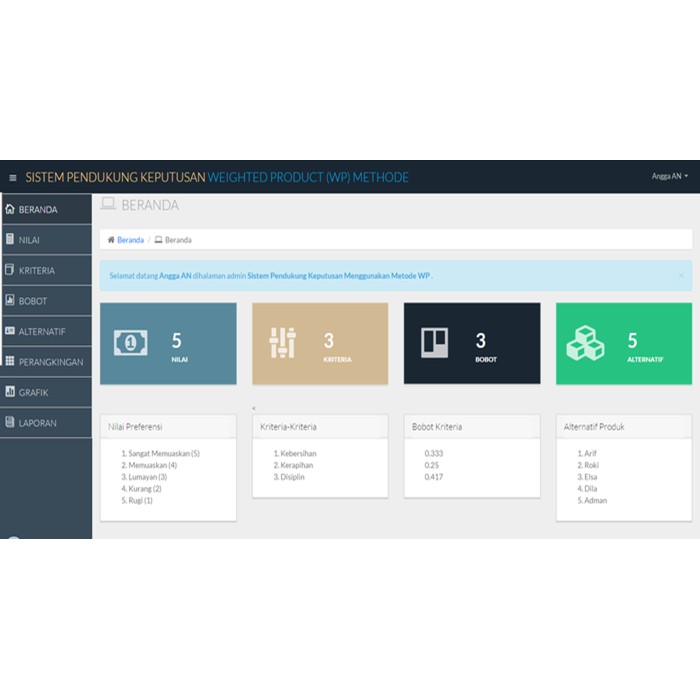Image resolution: width=700 pixels, height=700 pixels.
Task: Click 'Dila' in Alternatif Produk list
Action: click(587, 488)
